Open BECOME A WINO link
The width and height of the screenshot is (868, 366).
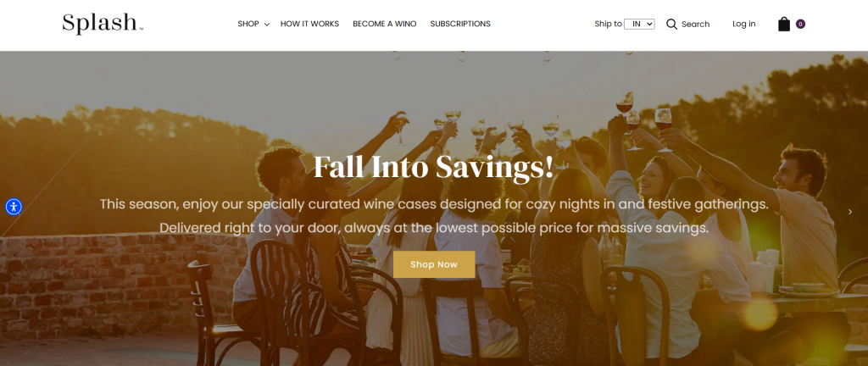[x=385, y=24]
